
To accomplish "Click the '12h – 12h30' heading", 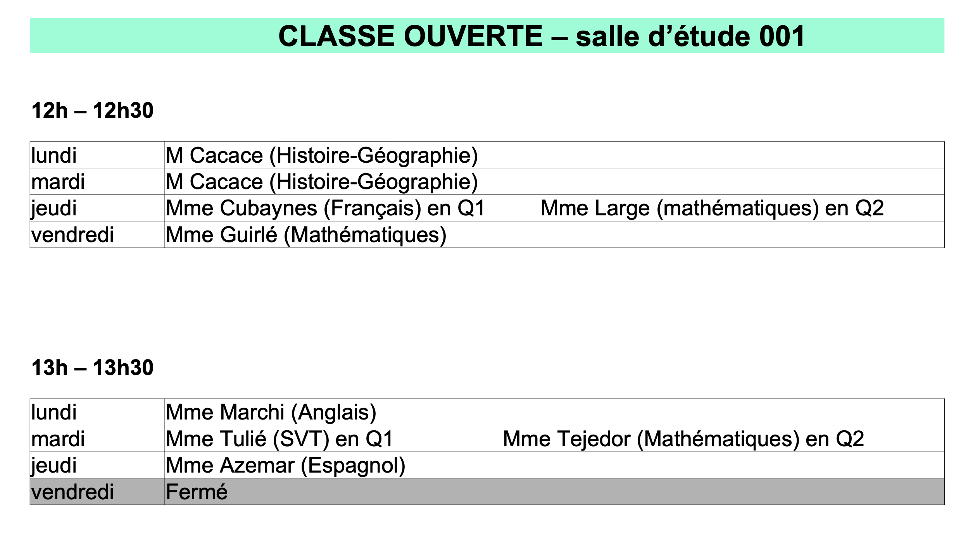I will 92,110.
